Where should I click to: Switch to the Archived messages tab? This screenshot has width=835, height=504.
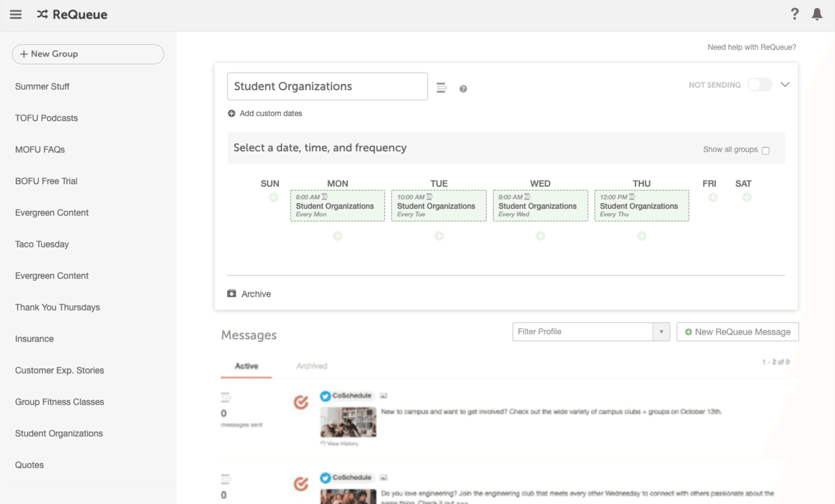click(312, 366)
